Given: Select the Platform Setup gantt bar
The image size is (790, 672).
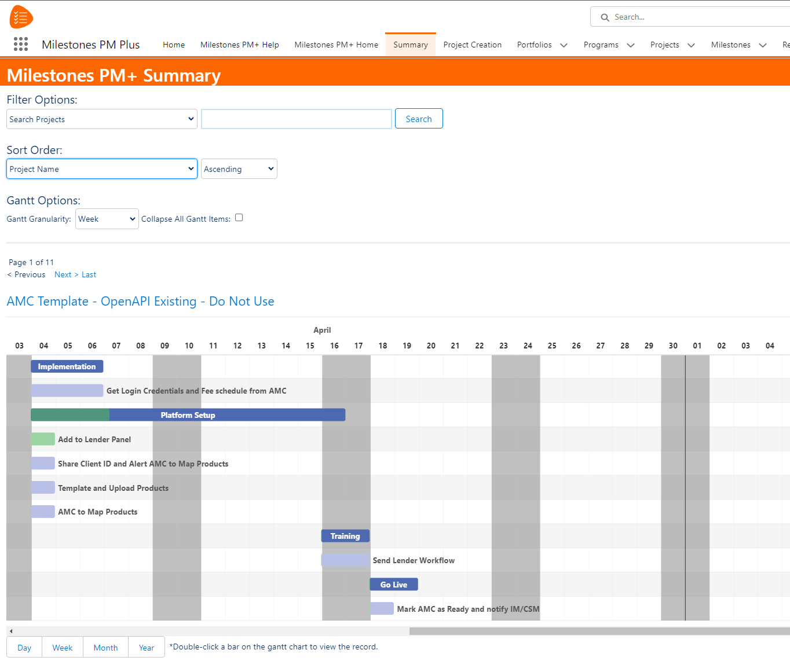Looking at the screenshot, I should pyautogui.click(x=188, y=415).
